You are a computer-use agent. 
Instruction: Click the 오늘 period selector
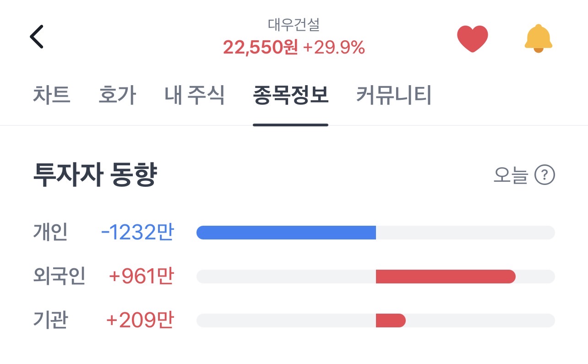pos(511,175)
